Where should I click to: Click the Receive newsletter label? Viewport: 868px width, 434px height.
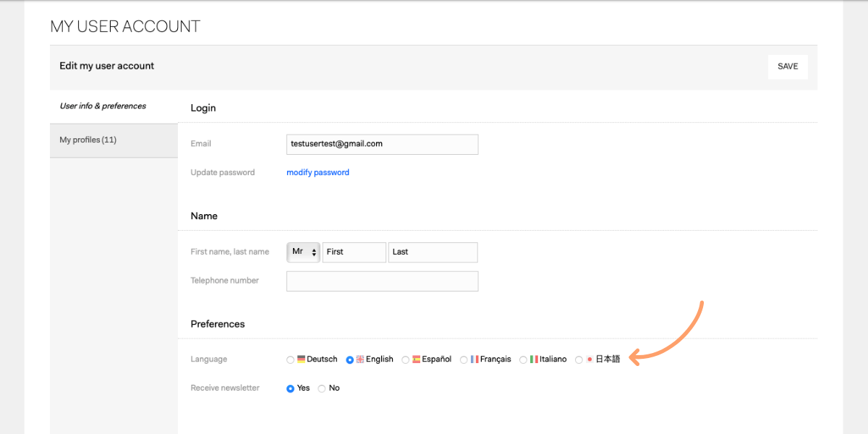[225, 388]
